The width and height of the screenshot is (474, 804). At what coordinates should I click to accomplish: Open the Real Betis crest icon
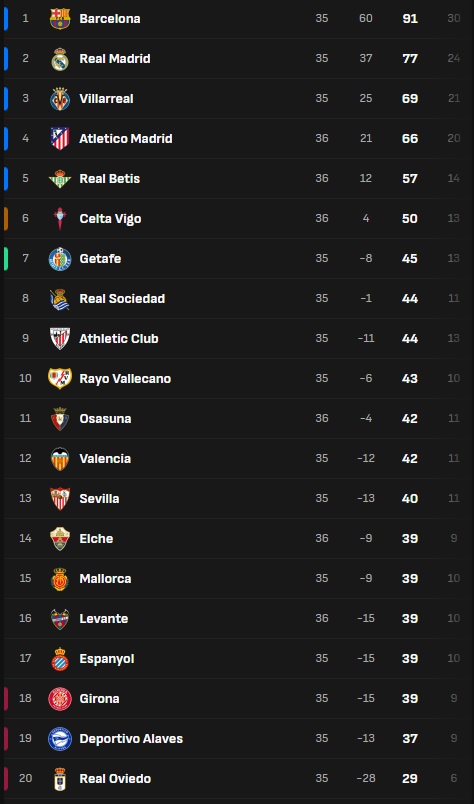(x=60, y=179)
